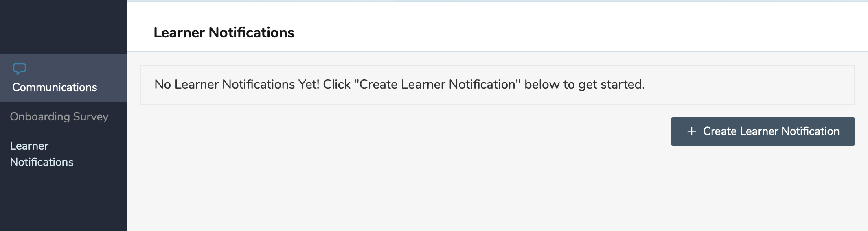
Task: Click 'below to get started' text
Action: tap(584, 85)
